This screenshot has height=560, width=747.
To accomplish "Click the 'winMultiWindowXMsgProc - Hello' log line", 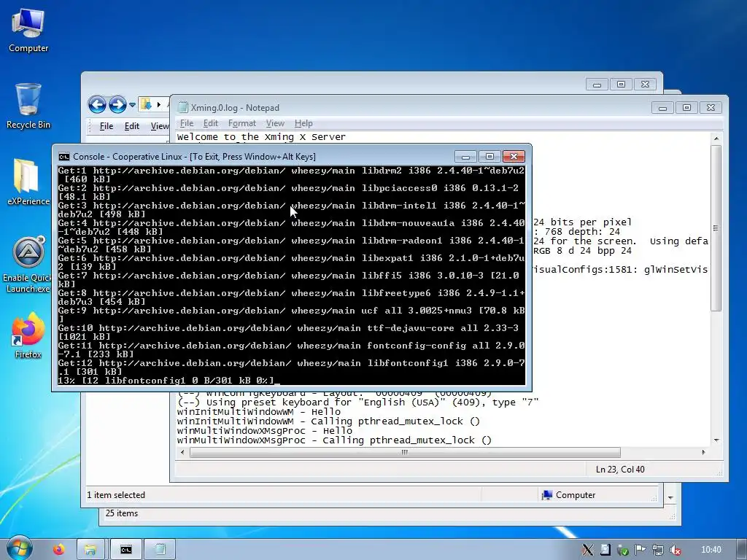I will [264, 431].
